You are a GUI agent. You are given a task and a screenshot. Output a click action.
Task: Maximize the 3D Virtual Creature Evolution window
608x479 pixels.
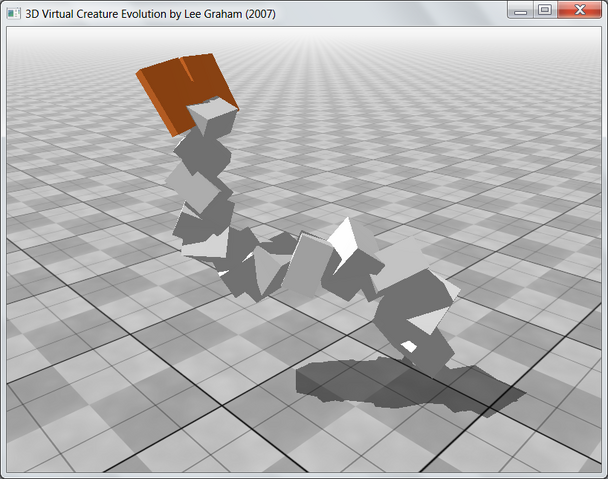click(x=545, y=10)
